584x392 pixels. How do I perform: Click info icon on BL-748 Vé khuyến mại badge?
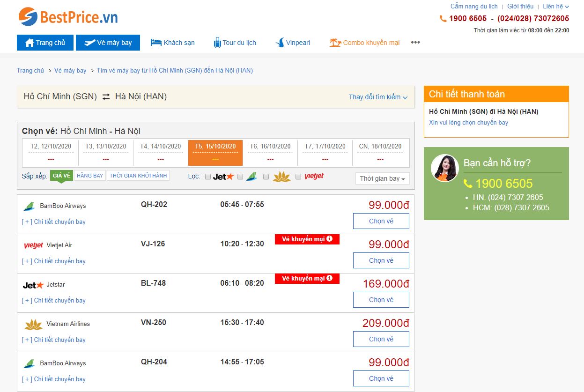click(x=329, y=278)
